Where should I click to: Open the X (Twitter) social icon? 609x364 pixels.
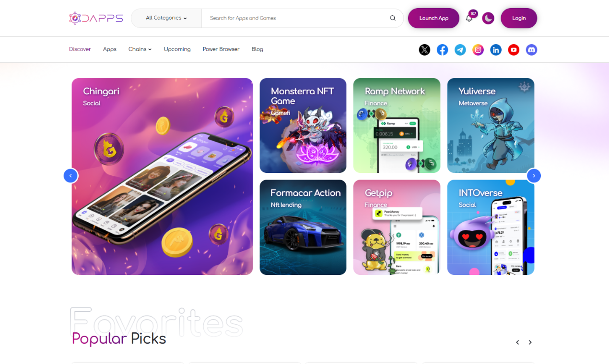pos(424,50)
